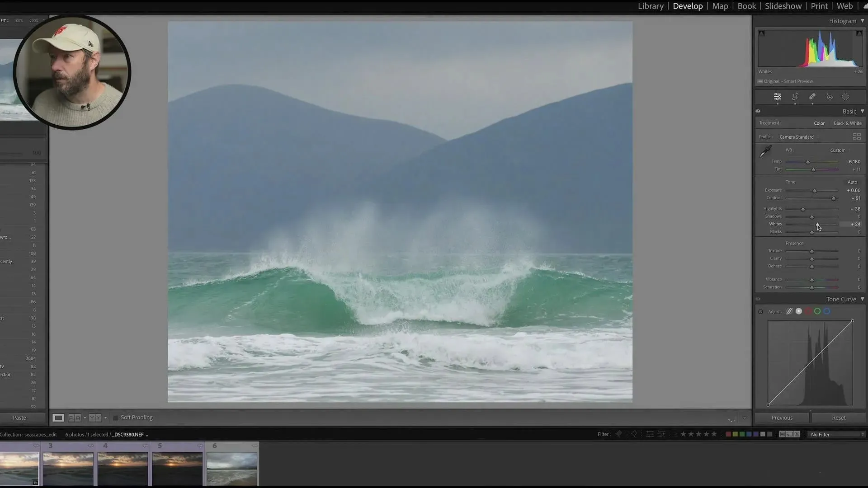
Task: Open the Slideshow module
Action: click(x=783, y=6)
